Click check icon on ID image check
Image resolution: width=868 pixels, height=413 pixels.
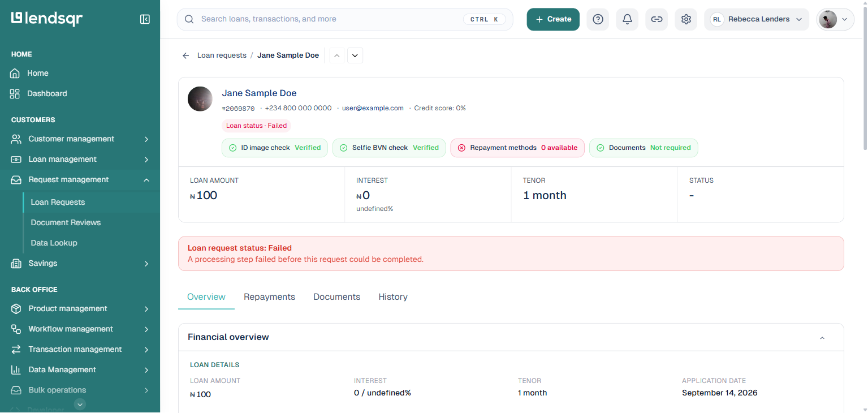[x=232, y=148]
